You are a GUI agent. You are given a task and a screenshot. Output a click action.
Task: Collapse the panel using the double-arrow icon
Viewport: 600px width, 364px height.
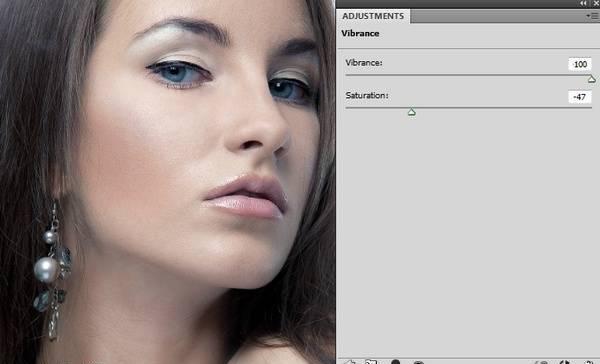[583, 3]
